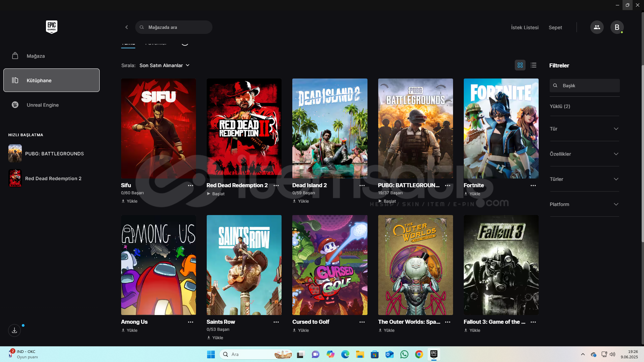Viewport: 644px width, 362px height.
Task: Open the Saints Row cover art
Action: pos(244,265)
